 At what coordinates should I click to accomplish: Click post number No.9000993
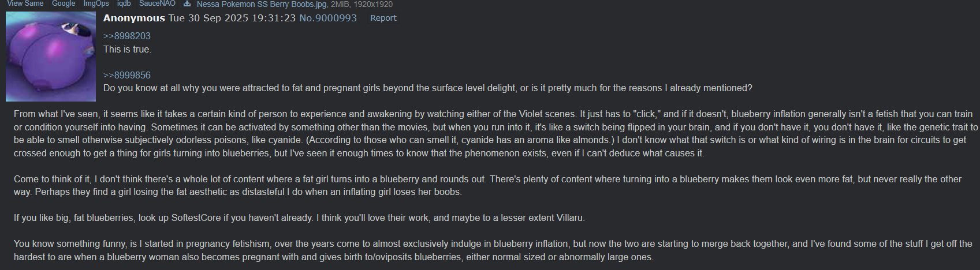(328, 18)
